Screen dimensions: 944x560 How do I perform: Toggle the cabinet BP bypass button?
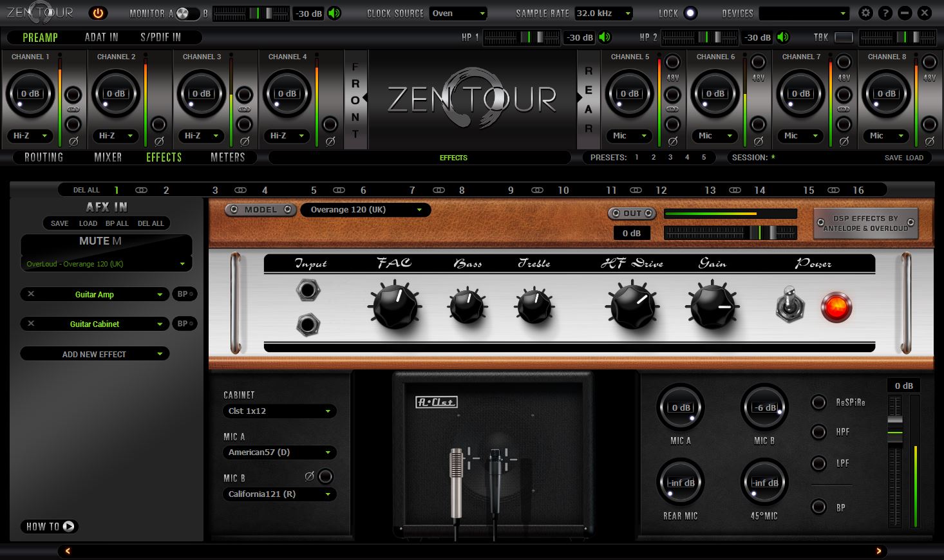(818, 507)
